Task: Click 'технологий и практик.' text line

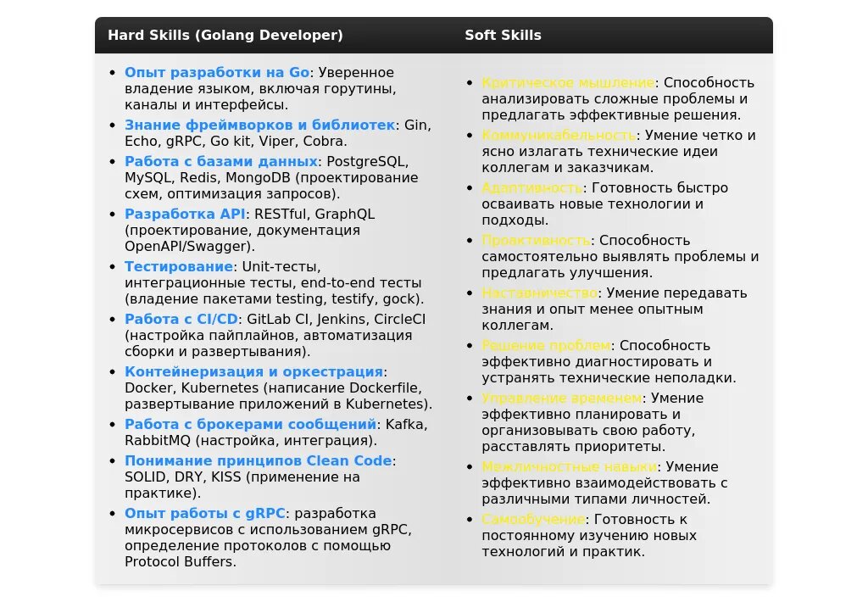Action: coord(563,552)
